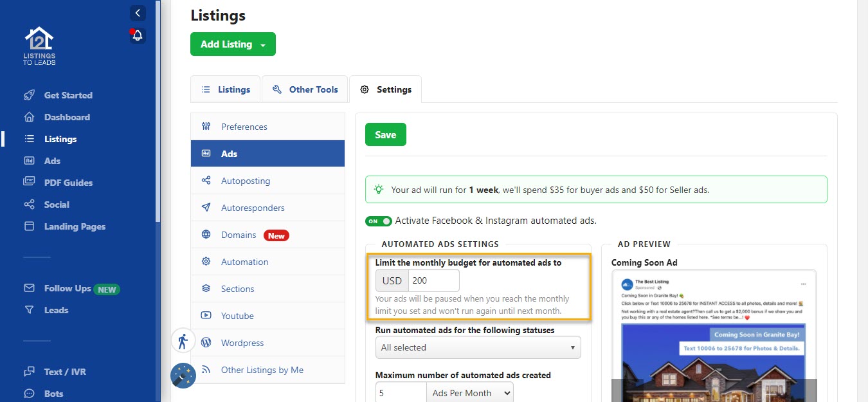Click the Sections layers icon

tap(206, 289)
